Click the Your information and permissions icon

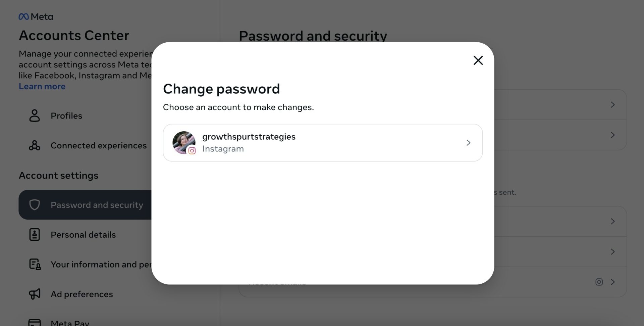coord(35,264)
